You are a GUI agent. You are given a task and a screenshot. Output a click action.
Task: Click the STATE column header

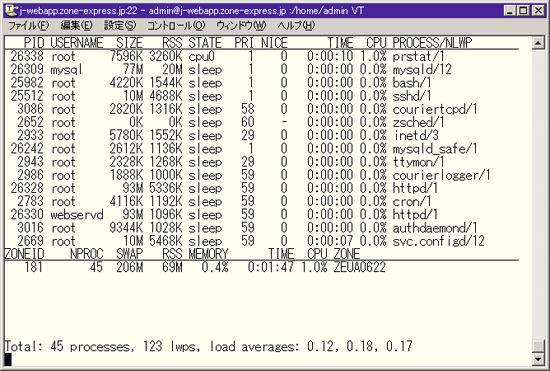tap(205, 43)
